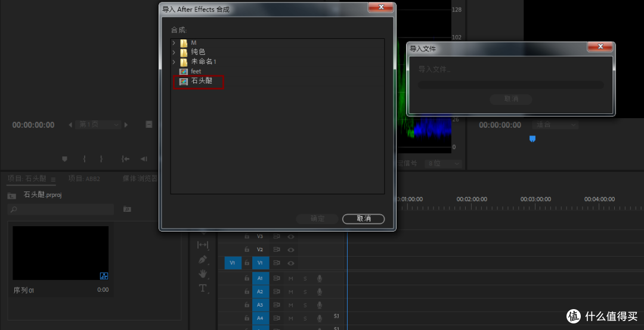Select the 序列01 thumbnail in project bin
This screenshot has height=330, width=644.
[x=60, y=253]
